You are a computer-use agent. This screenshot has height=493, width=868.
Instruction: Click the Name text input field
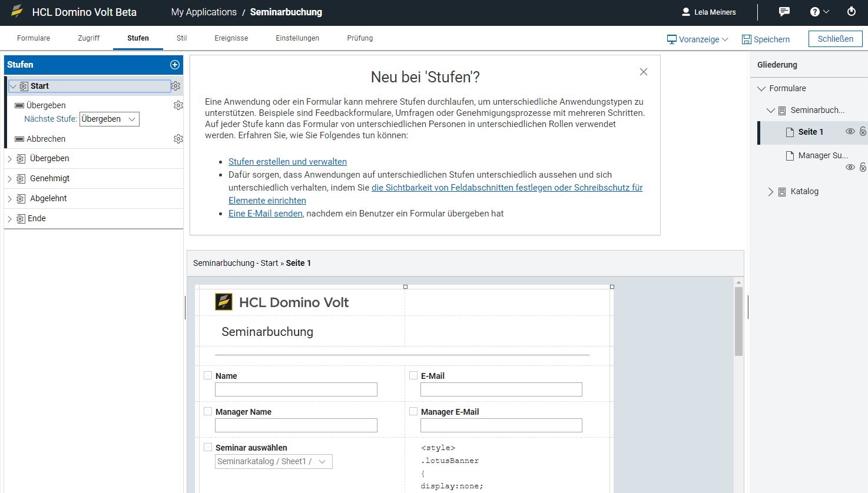point(296,389)
